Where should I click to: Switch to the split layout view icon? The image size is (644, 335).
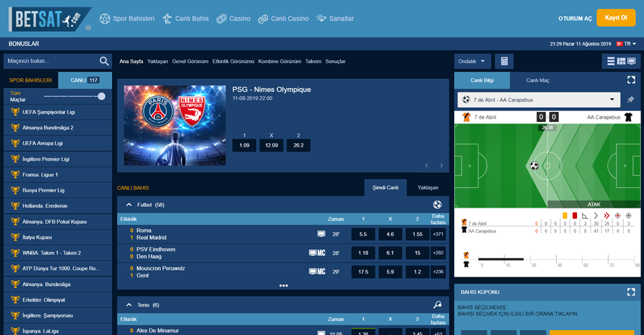coord(621,62)
